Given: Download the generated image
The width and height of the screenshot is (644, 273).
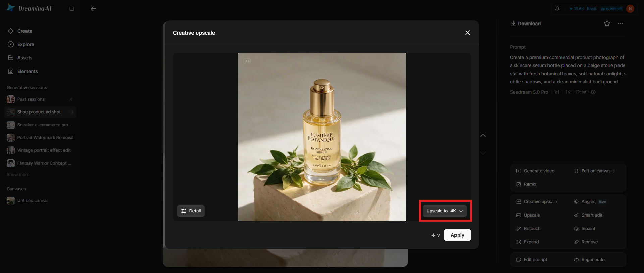Looking at the screenshot, I should pos(526,24).
